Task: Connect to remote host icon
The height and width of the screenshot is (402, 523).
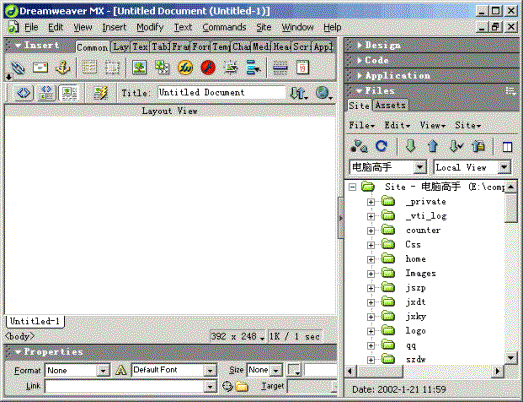Action: click(359, 146)
